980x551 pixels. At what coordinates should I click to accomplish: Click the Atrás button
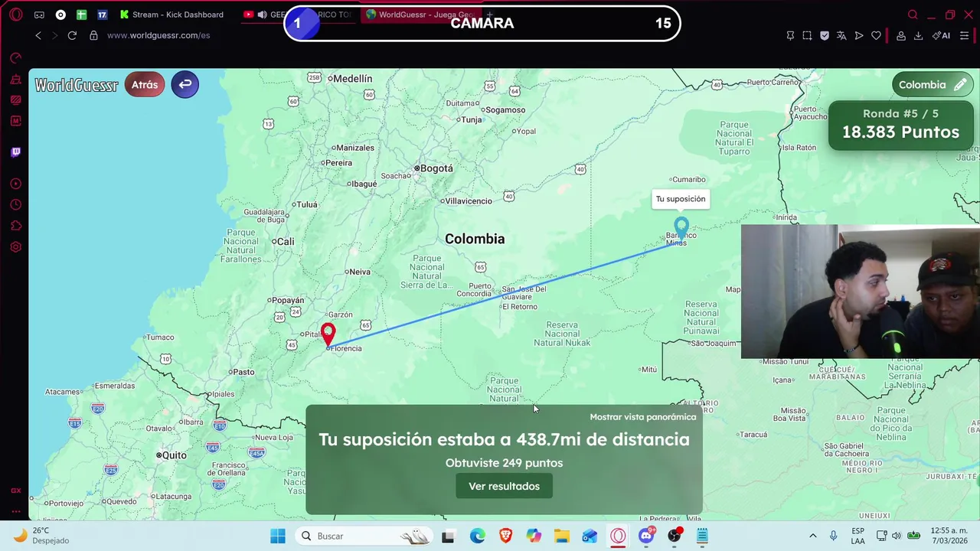pyautogui.click(x=145, y=85)
